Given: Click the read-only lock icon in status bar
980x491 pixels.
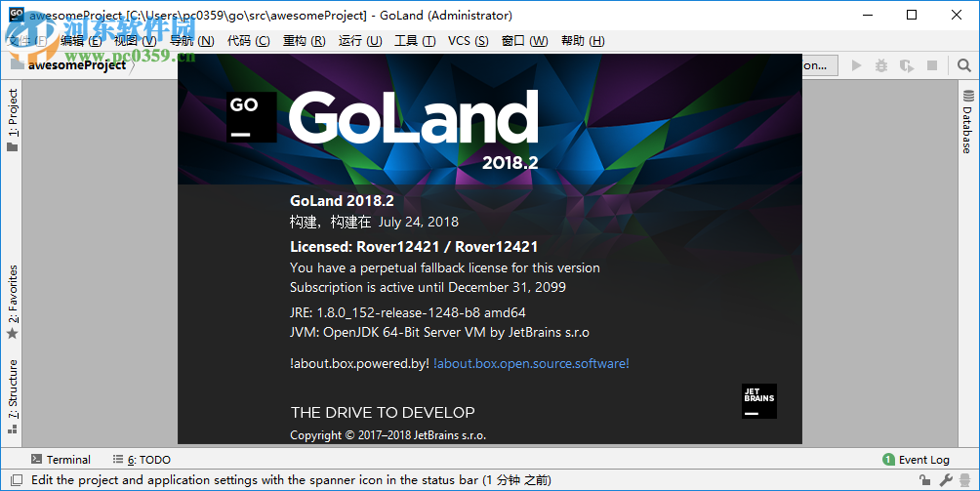Looking at the screenshot, I should pos(924,479).
